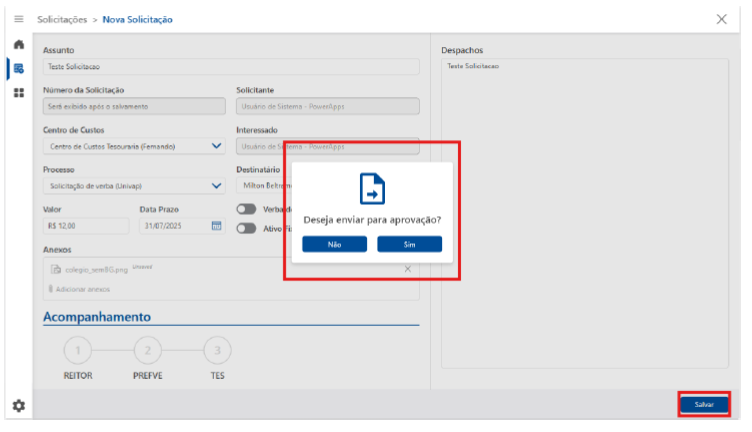Click the send document icon in dialog
Screen dimensions: 752x432
pyautogui.click(x=372, y=188)
